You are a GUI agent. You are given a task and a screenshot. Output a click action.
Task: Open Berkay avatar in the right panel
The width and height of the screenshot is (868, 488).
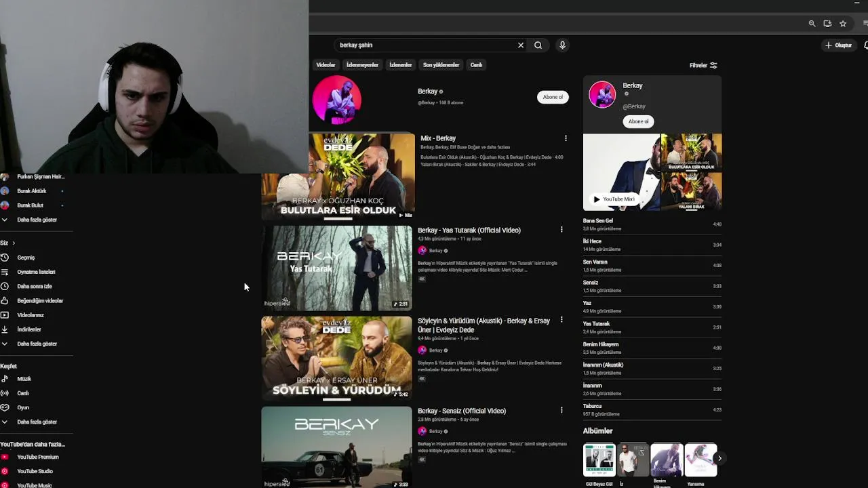coord(602,94)
